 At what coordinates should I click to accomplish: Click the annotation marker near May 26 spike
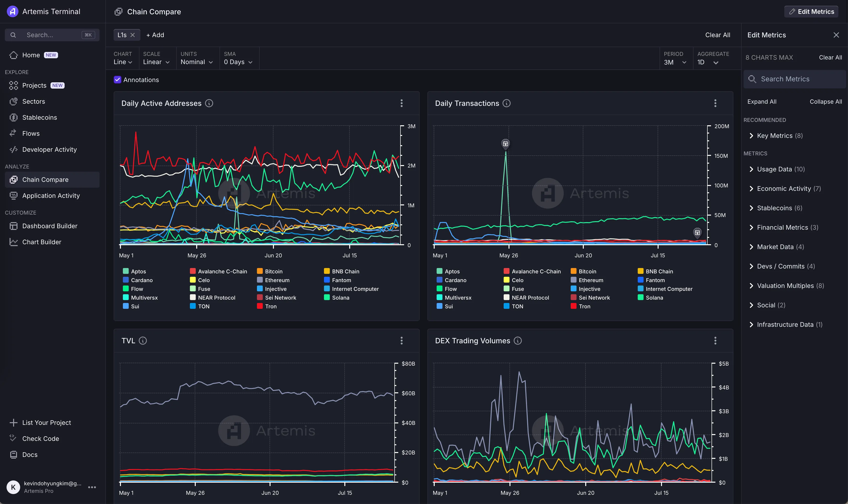click(x=506, y=144)
